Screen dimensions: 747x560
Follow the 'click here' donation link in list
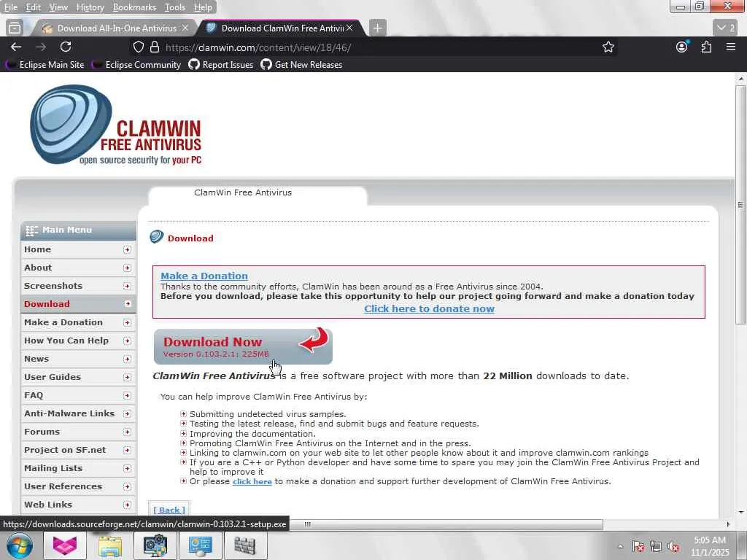tap(252, 481)
